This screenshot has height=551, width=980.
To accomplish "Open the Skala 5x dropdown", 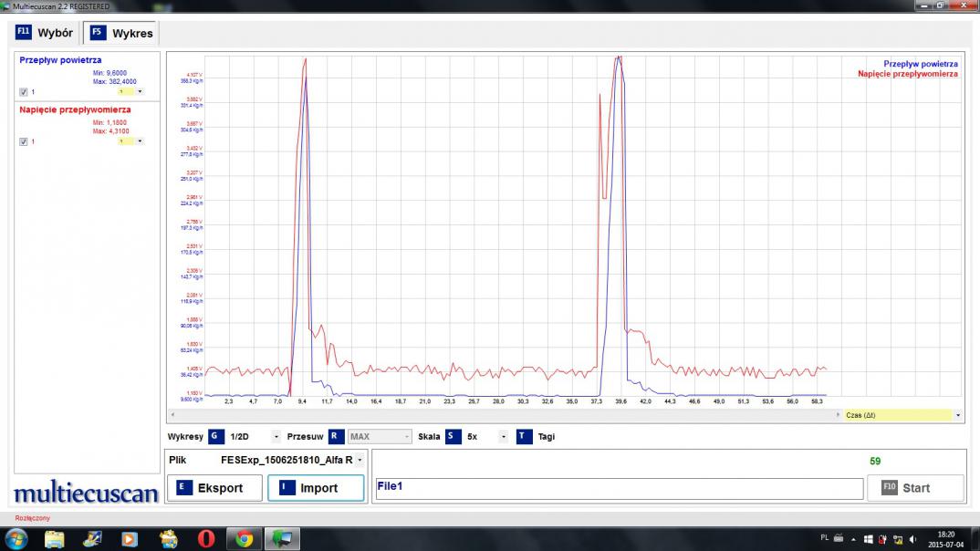I will [x=503, y=437].
